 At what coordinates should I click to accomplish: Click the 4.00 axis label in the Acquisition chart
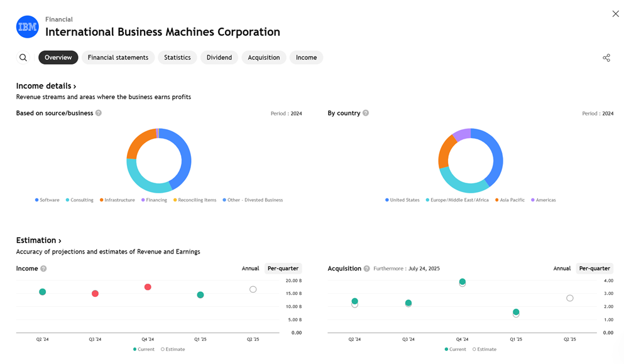pyautogui.click(x=608, y=281)
